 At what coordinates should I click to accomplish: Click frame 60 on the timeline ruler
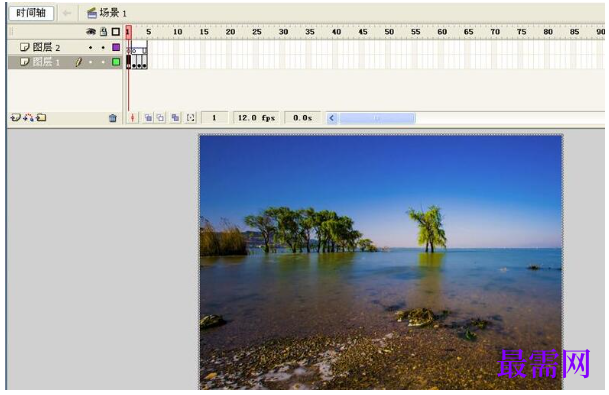point(442,32)
